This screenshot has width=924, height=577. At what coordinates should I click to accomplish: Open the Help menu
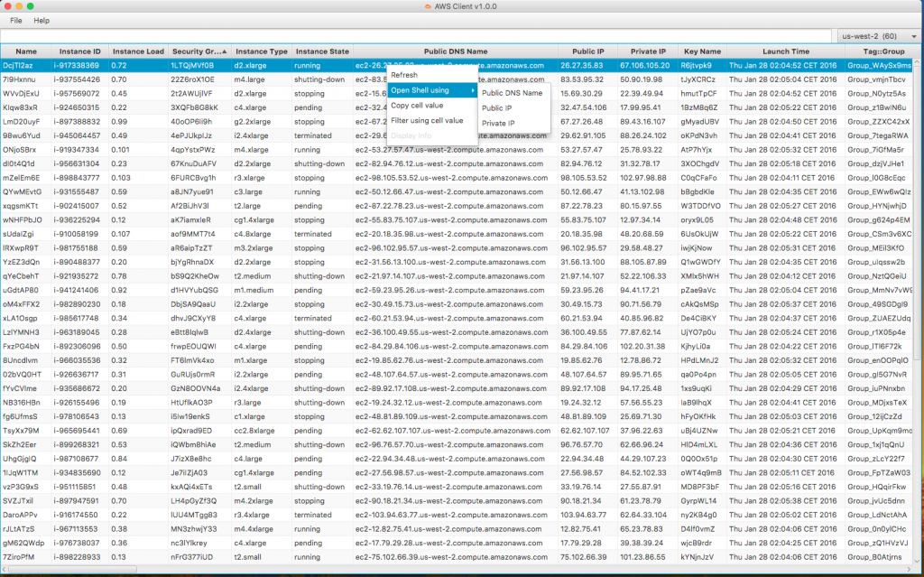(42, 21)
